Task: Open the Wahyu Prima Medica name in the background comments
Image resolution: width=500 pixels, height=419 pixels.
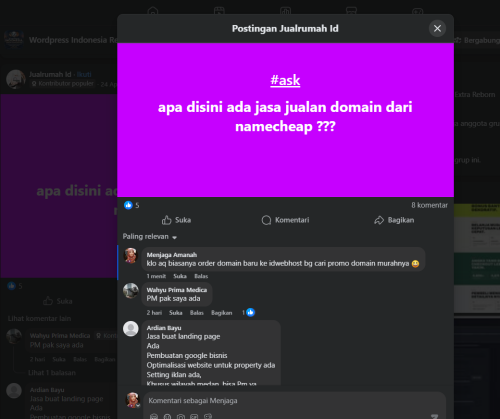Action: click(60, 336)
